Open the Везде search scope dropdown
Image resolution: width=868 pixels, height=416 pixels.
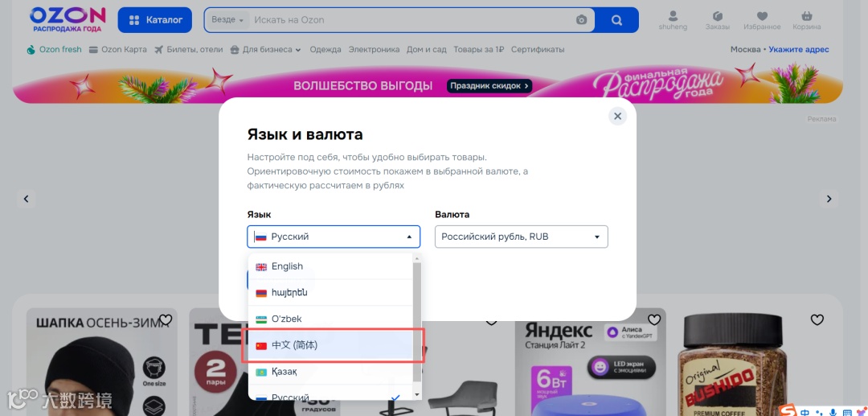pos(227,20)
